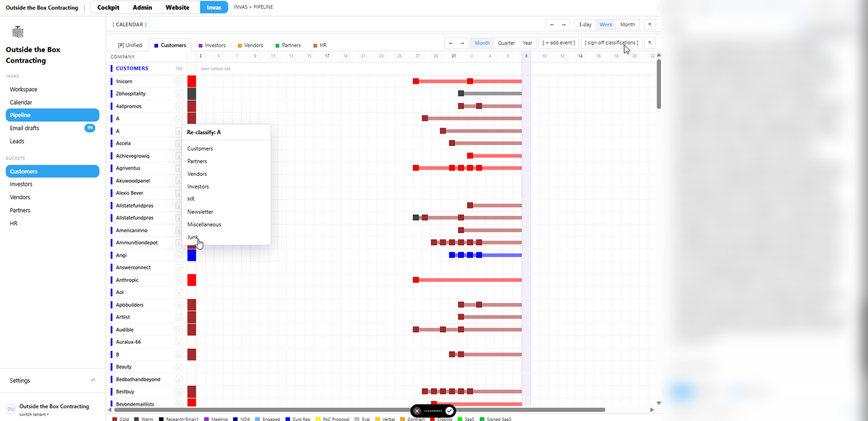Open row options for Ammunitiondepot
This screenshot has width=868, height=421.
tap(179, 242)
